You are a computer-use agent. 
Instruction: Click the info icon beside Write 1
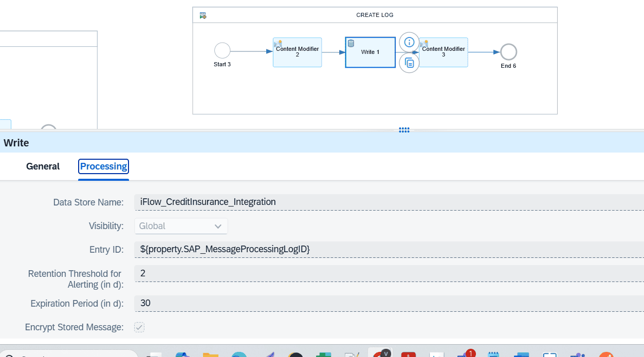pos(409,42)
